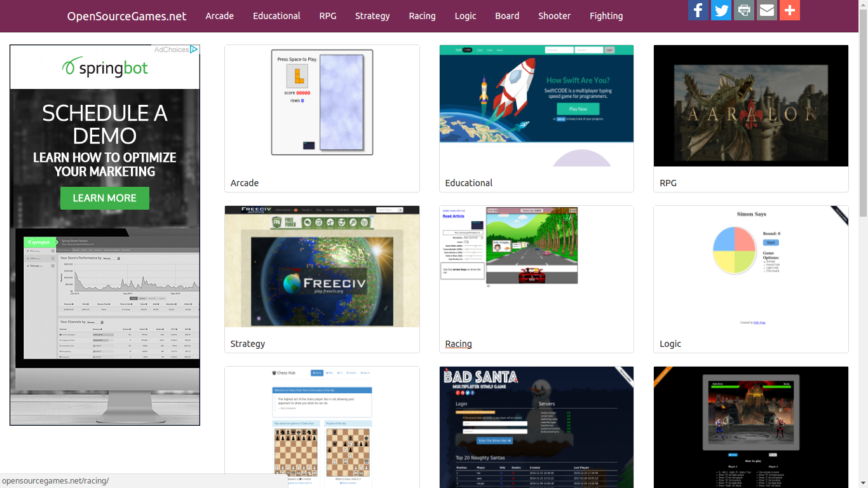Share the page on Facebook
Viewport: 868px width, 488px height.
(698, 10)
